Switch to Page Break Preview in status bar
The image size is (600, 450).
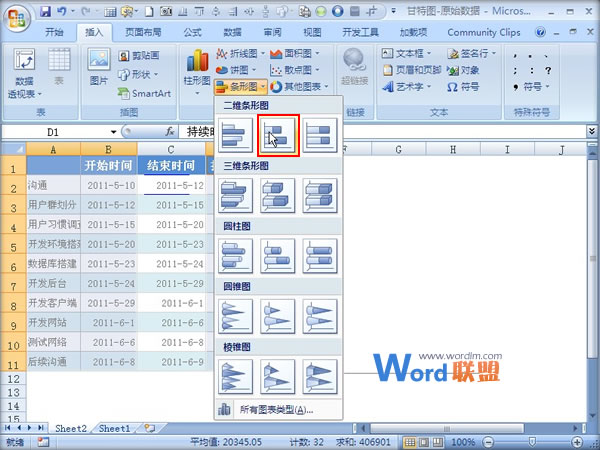(438, 443)
